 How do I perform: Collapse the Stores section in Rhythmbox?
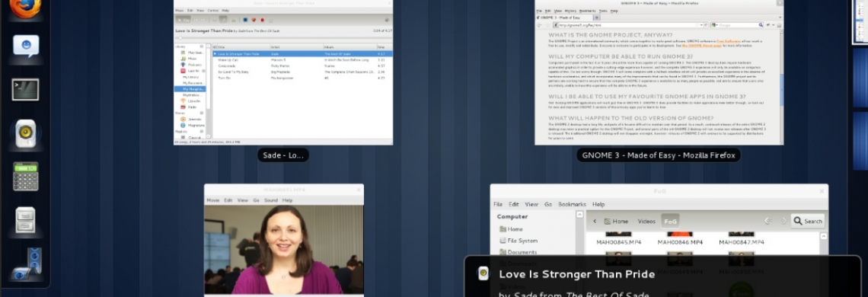point(202,113)
